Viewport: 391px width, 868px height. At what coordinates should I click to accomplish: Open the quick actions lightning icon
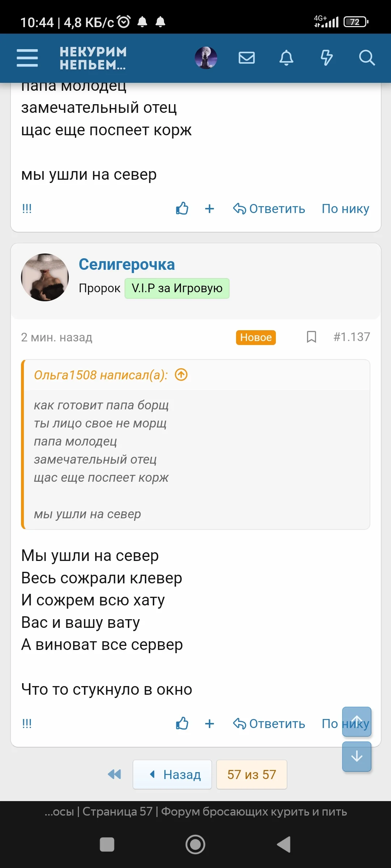coord(327,58)
